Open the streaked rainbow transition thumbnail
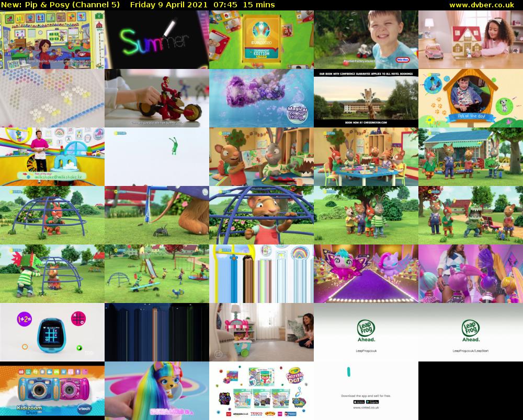This screenshot has width=523, height=420. (x=261, y=273)
